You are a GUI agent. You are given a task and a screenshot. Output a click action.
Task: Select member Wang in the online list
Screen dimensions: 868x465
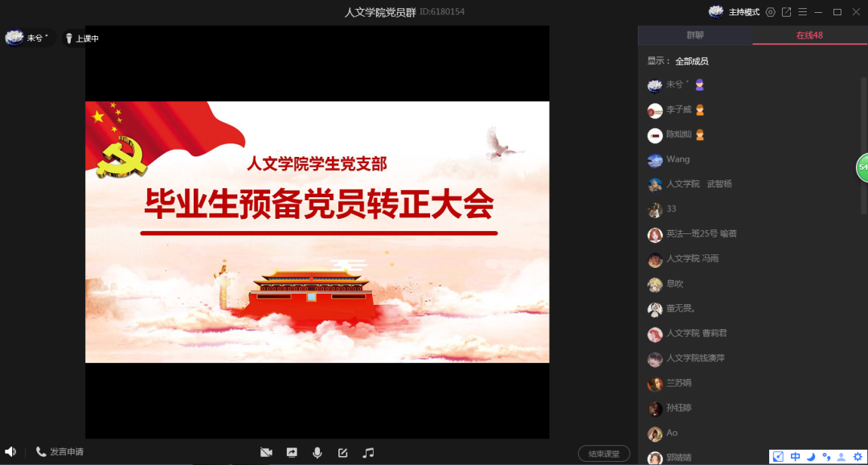click(x=678, y=159)
